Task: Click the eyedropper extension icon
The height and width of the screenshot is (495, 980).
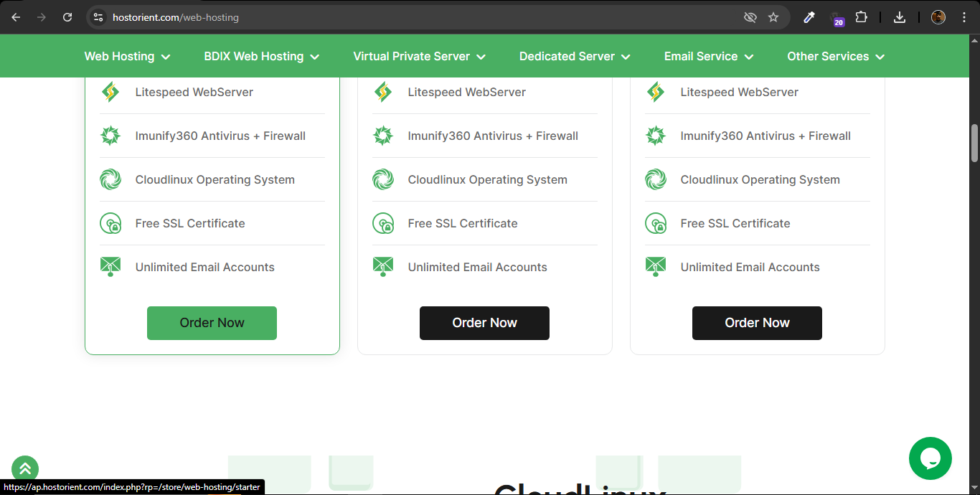Action: pos(809,17)
